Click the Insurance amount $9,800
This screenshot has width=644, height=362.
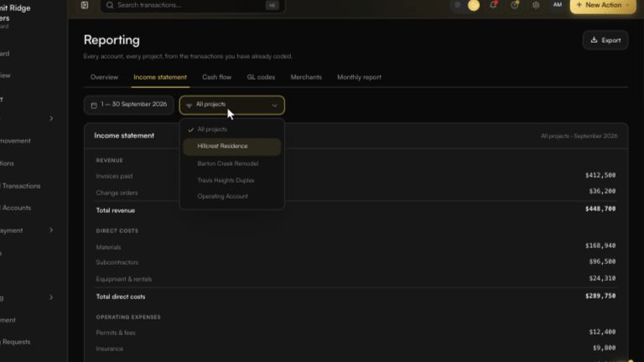point(604,348)
